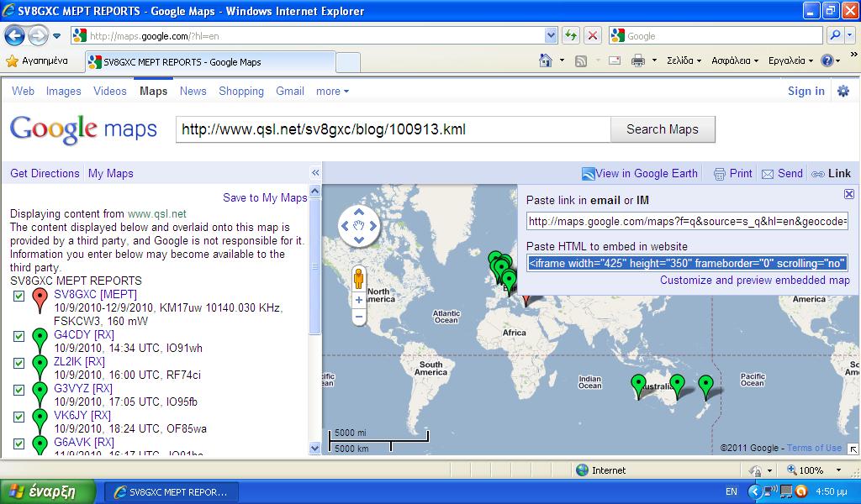
Task: Uncheck the G6AVK [RX] checkbox
Action: point(19,444)
